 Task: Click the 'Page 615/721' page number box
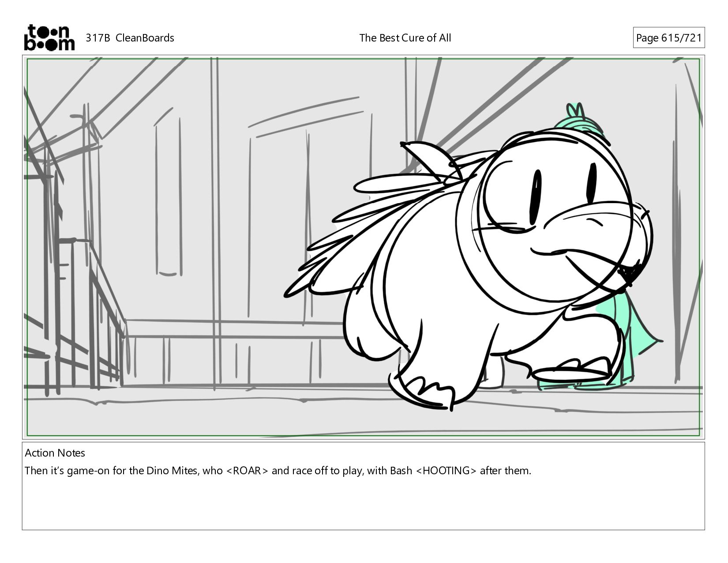(668, 38)
